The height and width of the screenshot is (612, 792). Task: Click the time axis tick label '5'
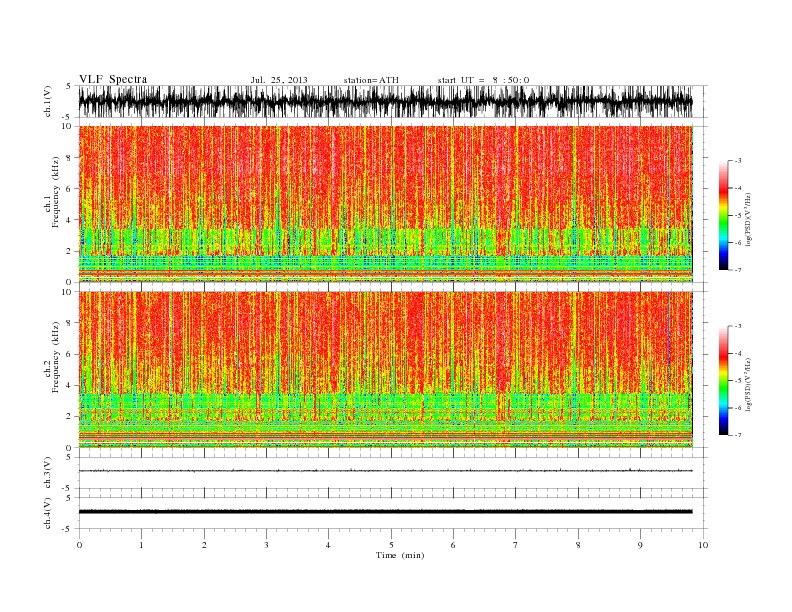(391, 545)
